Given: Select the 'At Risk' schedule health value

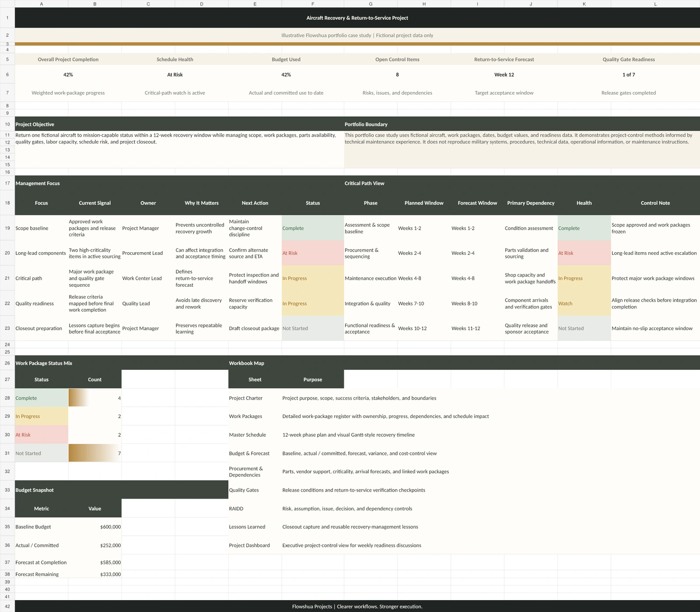Looking at the screenshot, I should [x=175, y=75].
